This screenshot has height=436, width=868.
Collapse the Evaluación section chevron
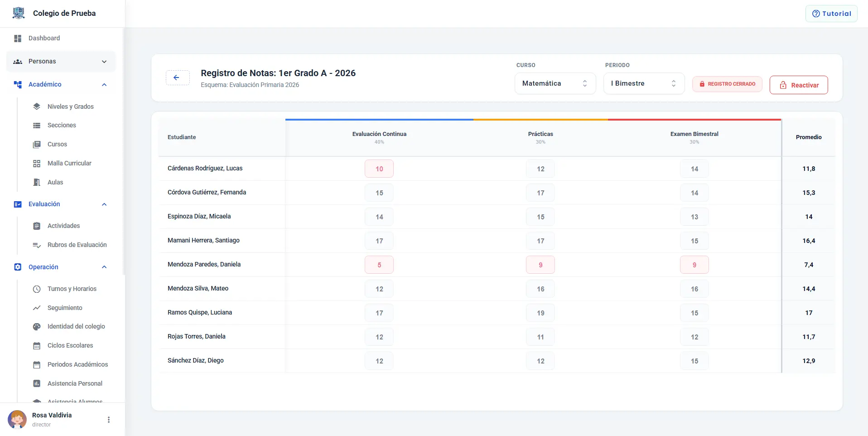click(104, 204)
